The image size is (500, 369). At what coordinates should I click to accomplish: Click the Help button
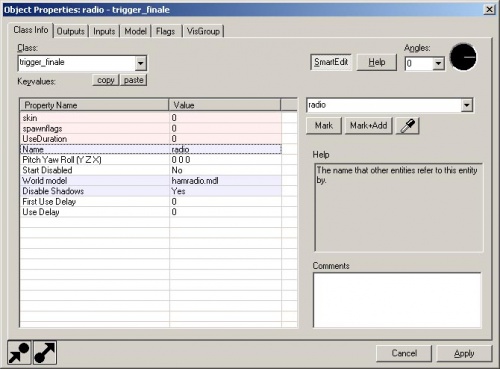(x=377, y=62)
